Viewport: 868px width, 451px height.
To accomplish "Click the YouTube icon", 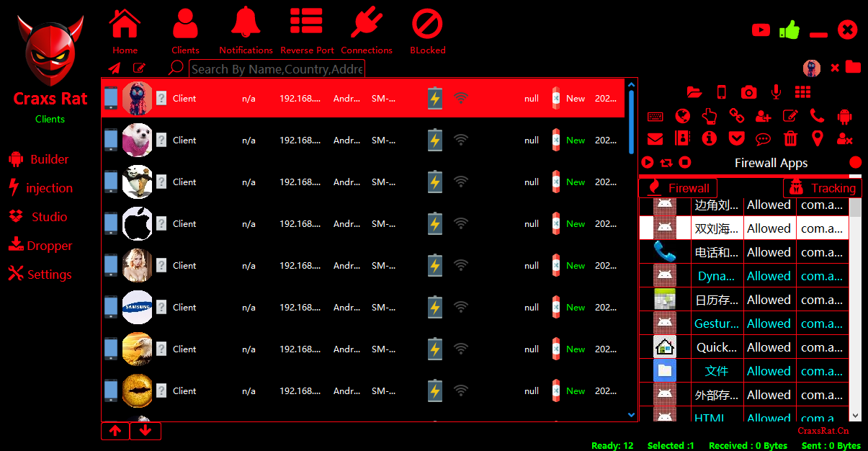I will [x=761, y=30].
